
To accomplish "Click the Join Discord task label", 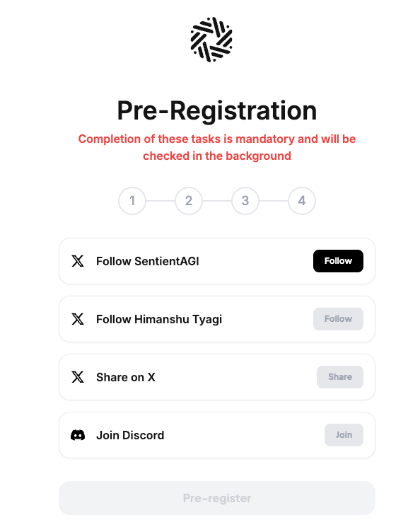I will pyautogui.click(x=130, y=435).
